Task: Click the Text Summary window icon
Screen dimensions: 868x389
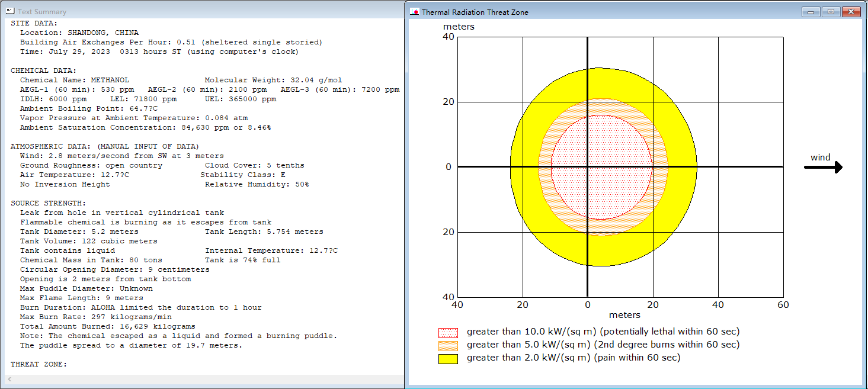Action: pyautogui.click(x=10, y=11)
